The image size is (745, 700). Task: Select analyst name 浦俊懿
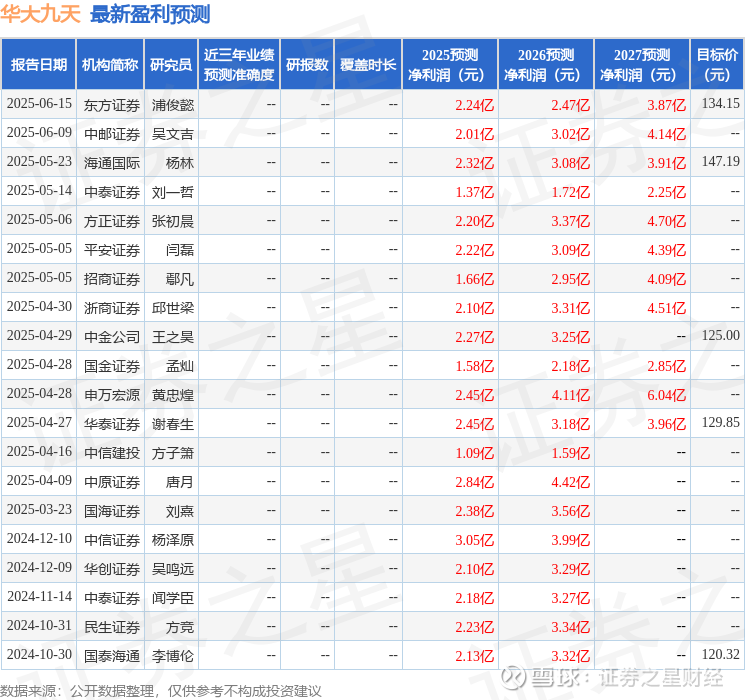[x=172, y=105]
